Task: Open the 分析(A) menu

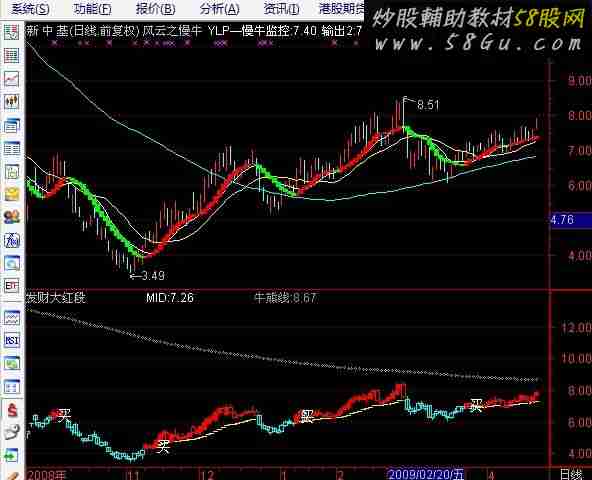Action: [219, 8]
